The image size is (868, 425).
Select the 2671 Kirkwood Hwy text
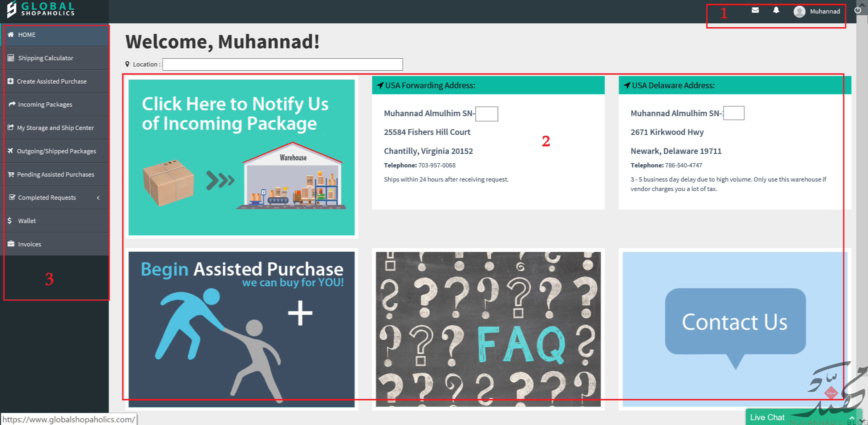coord(667,132)
